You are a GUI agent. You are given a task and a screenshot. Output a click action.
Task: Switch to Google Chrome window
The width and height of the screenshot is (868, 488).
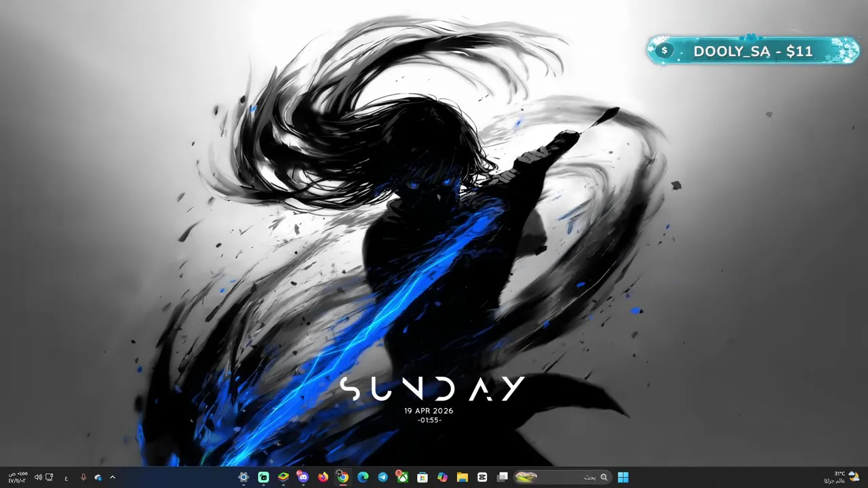click(342, 477)
